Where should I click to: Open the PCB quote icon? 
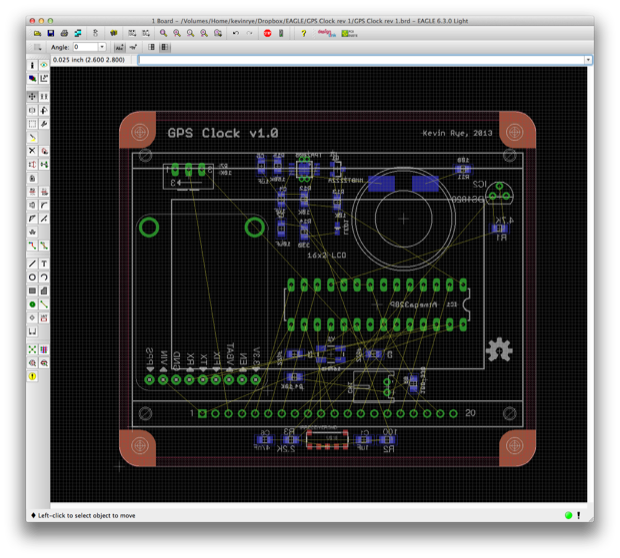[x=350, y=34]
